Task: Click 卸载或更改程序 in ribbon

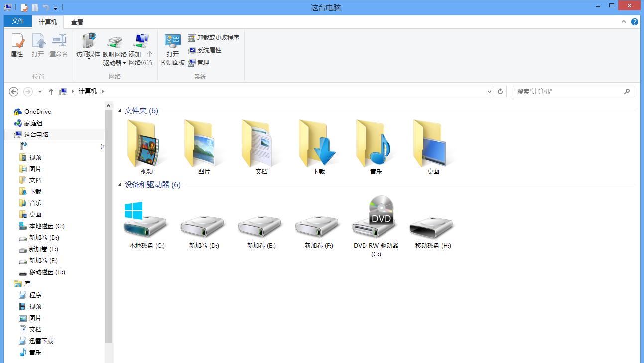Action: (214, 38)
